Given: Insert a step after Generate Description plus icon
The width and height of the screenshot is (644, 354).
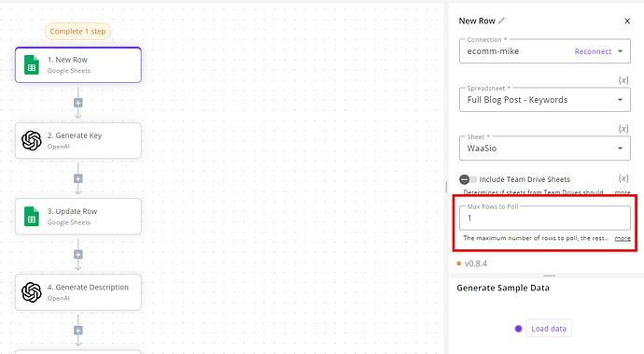Looking at the screenshot, I should pyautogui.click(x=78, y=330).
